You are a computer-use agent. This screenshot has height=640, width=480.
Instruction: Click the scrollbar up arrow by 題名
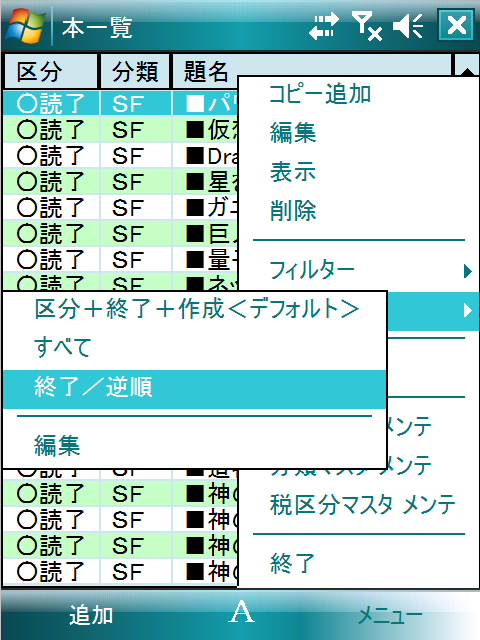click(467, 66)
